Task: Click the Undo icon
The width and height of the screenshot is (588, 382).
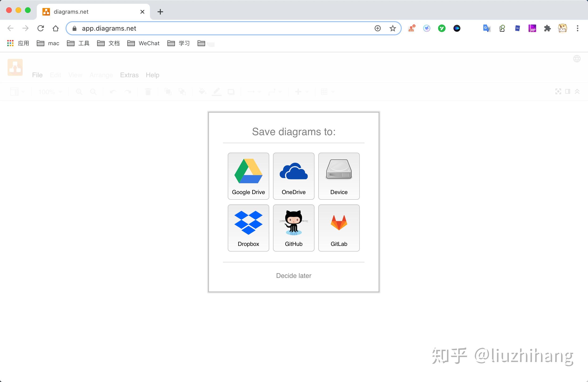Action: (113, 92)
